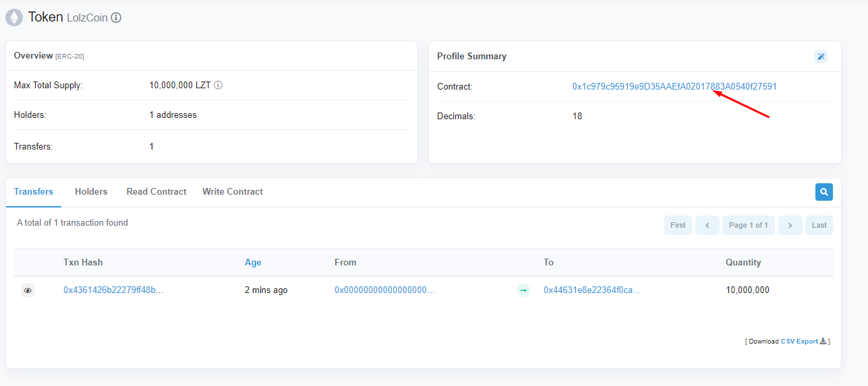Click the green arrow icon between From and To
This screenshot has width=868, height=386.
(x=523, y=290)
